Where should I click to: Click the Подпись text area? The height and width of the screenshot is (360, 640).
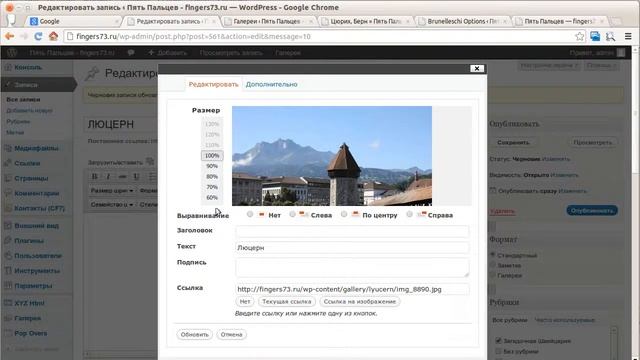[x=352, y=267]
